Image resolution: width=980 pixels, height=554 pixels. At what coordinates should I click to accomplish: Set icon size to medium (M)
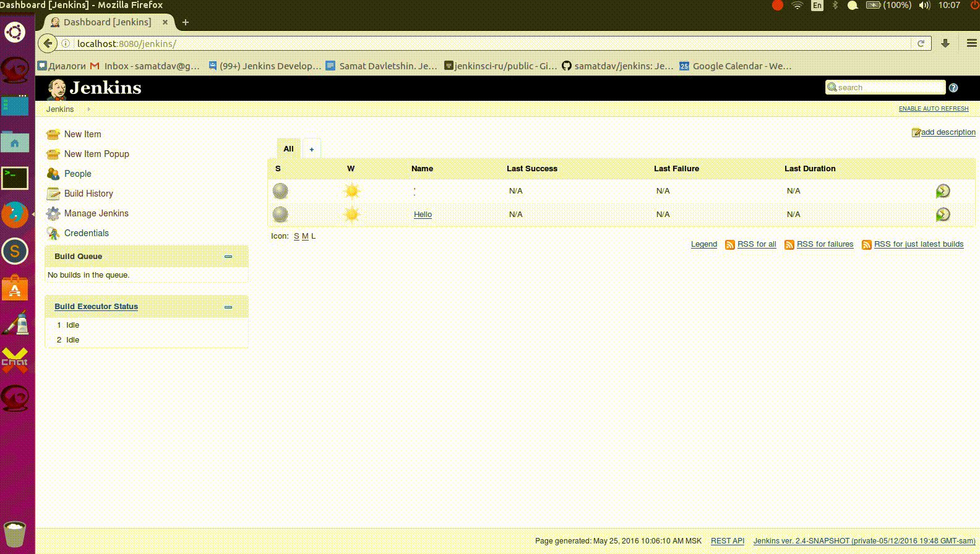[x=305, y=236]
